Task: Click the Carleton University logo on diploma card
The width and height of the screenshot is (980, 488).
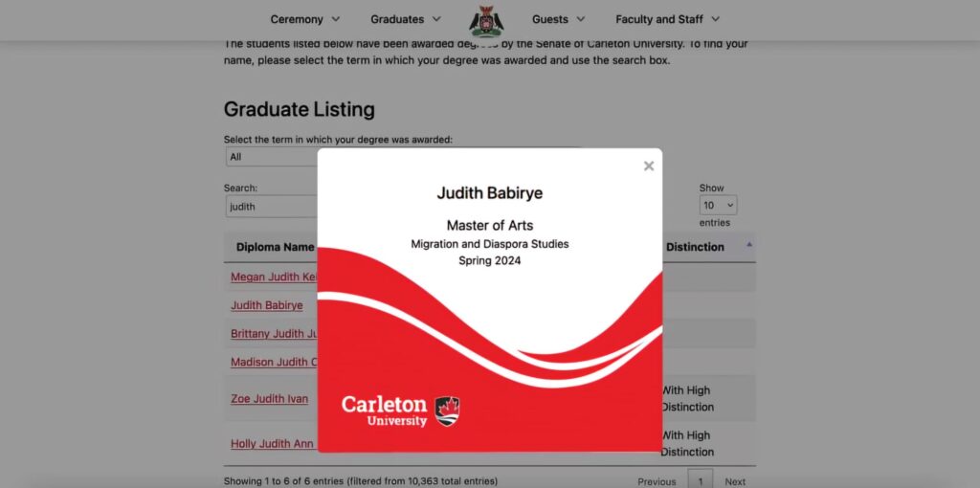Action: point(400,411)
